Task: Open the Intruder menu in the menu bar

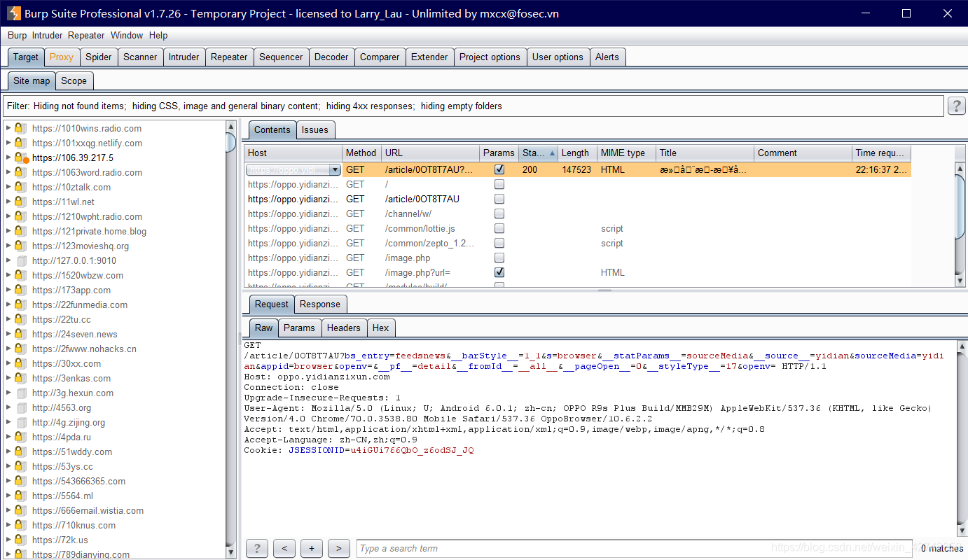Action: click(x=47, y=35)
